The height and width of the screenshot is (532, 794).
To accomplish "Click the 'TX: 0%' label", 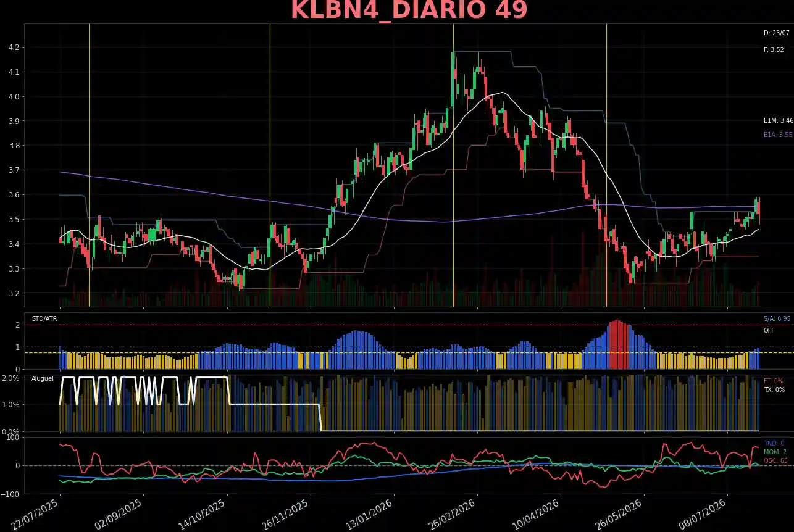I will (x=774, y=390).
